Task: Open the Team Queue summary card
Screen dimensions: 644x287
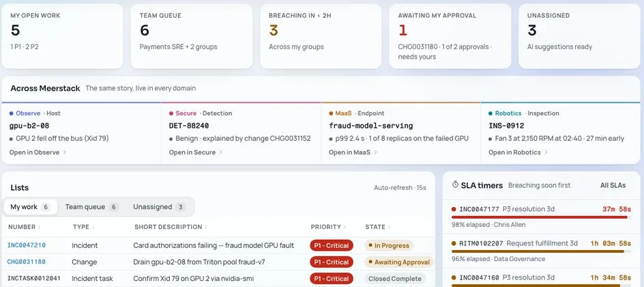Action: click(x=192, y=36)
